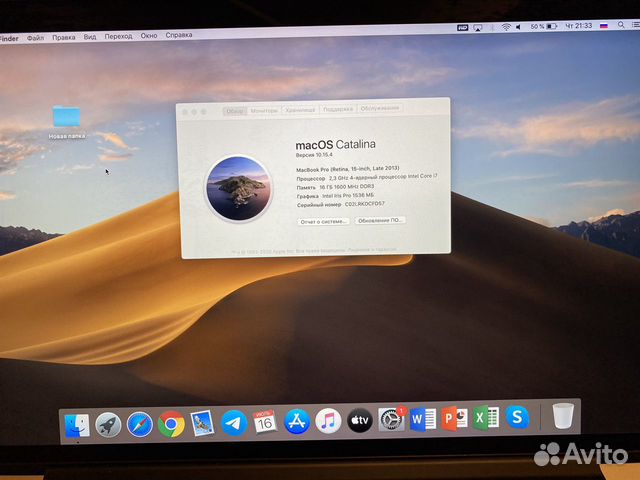
Task: Switch to the Мониторы tab
Action: [264, 110]
